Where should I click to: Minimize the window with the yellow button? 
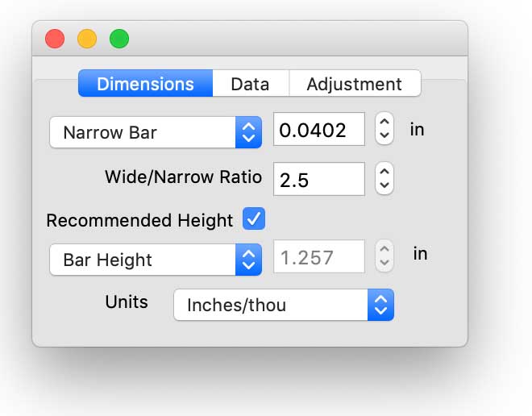[x=87, y=39]
